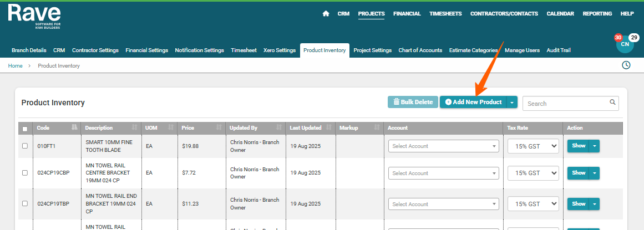Image resolution: width=644 pixels, height=230 pixels.
Task: Open the CN user avatar
Action: click(625, 44)
